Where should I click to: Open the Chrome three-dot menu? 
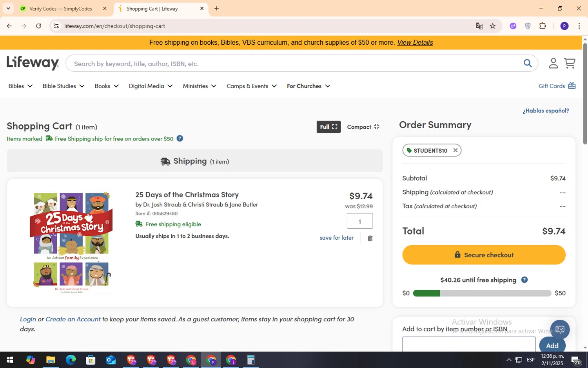click(579, 26)
